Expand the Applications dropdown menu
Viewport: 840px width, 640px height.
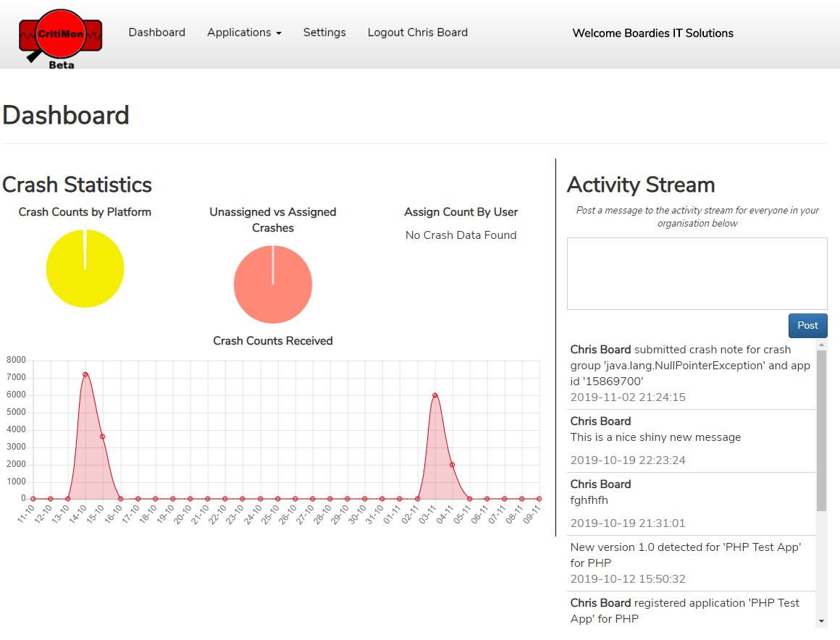pyautogui.click(x=244, y=32)
